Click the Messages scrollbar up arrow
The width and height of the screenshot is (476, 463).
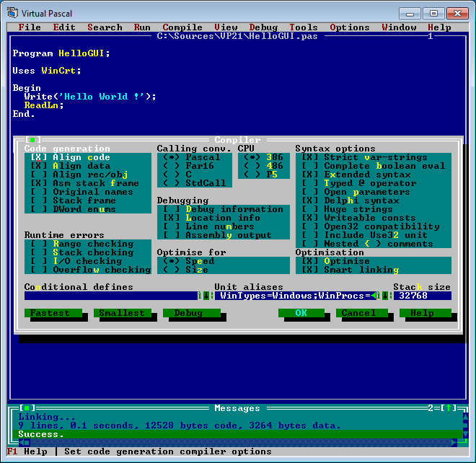click(x=464, y=417)
